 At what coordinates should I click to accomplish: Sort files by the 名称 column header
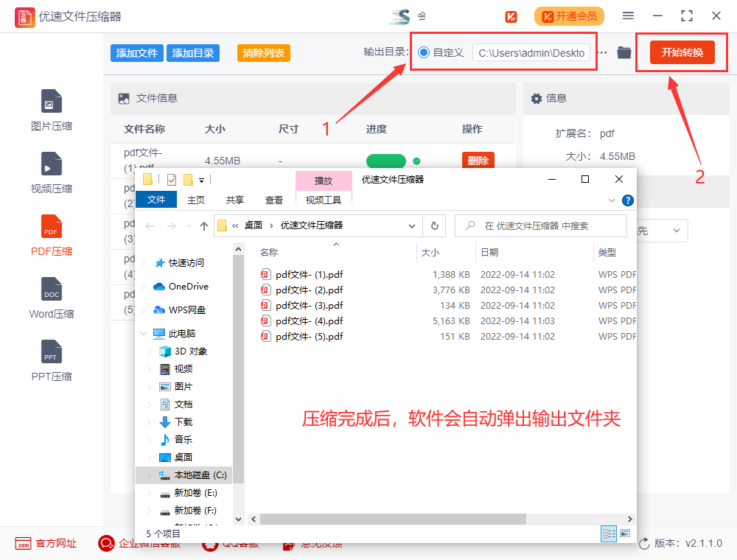point(269,252)
